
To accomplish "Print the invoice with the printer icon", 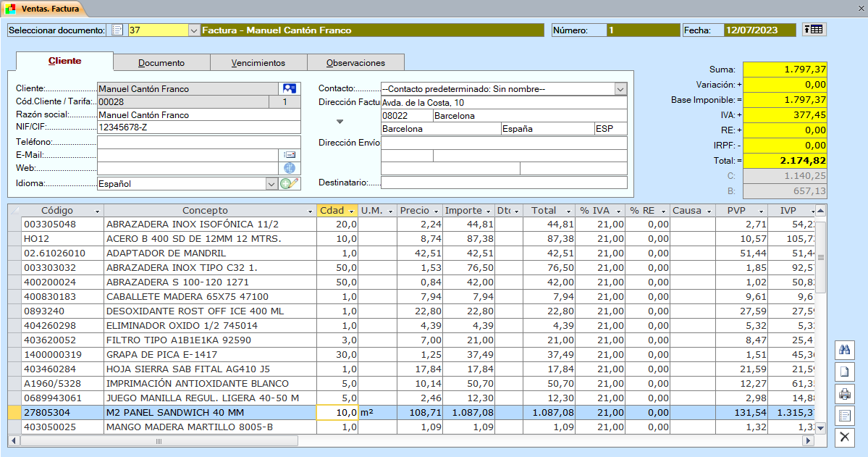I will click(844, 394).
